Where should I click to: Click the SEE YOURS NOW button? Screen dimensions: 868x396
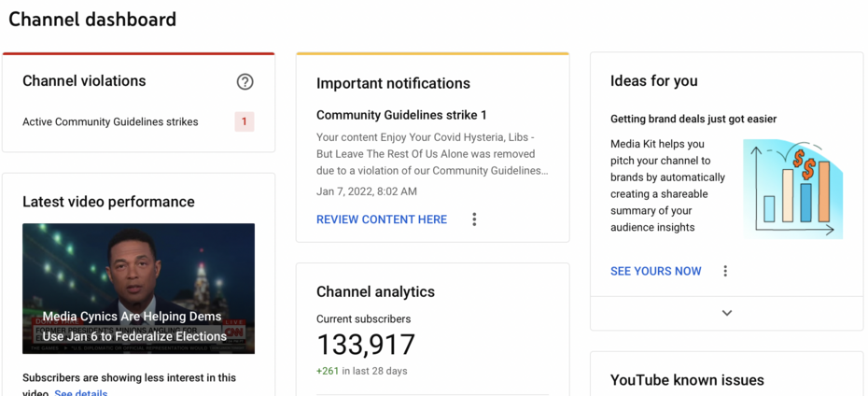point(655,271)
